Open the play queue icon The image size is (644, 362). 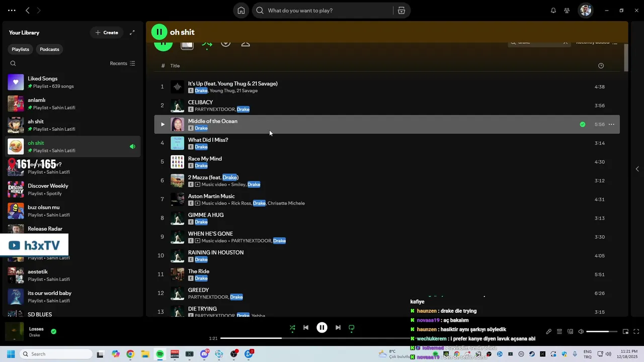[x=559, y=331]
